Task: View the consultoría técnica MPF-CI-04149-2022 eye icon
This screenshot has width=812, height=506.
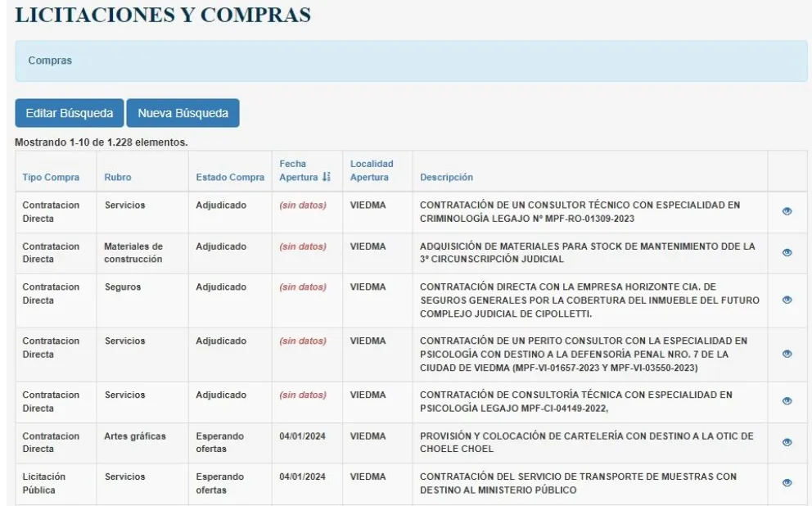Action: pos(786,401)
